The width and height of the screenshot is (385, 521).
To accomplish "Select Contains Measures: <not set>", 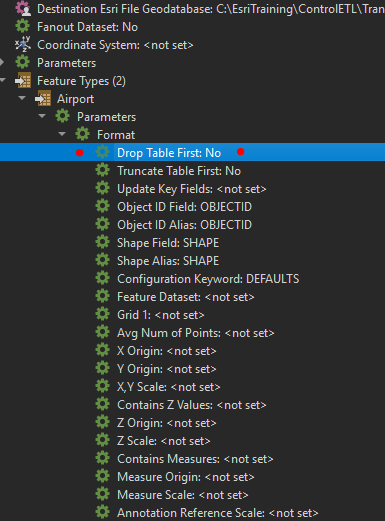I will 195,459.
